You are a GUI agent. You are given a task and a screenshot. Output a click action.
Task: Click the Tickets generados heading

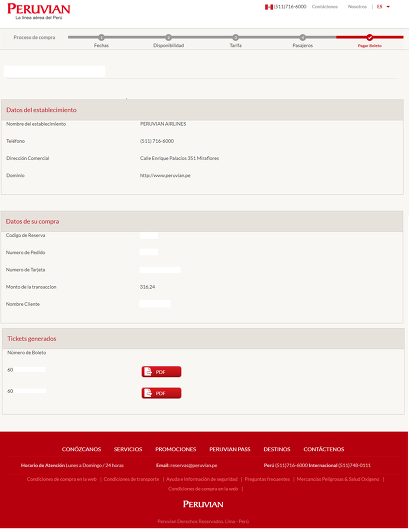(x=32, y=339)
